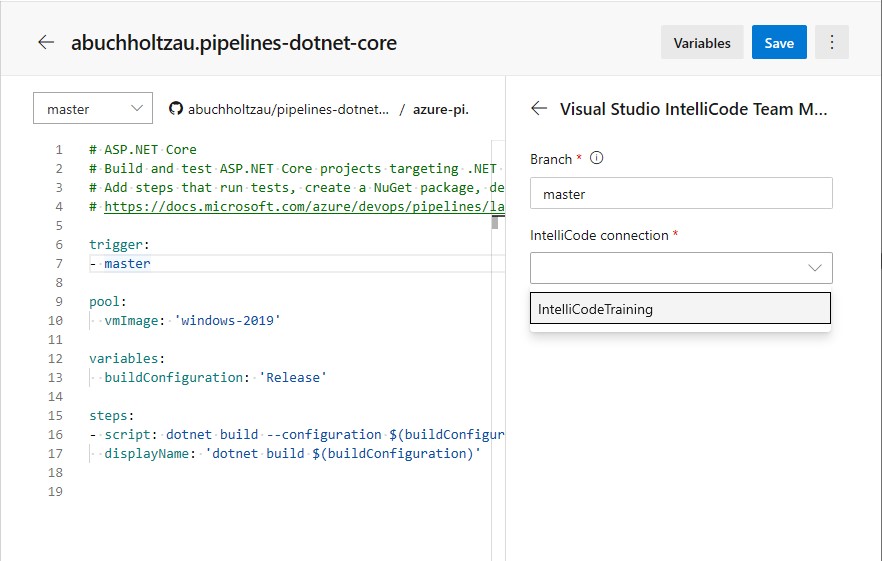Return from IntelliCode task panel via back arrow
The height and width of the screenshot is (561, 882).
[x=539, y=109]
